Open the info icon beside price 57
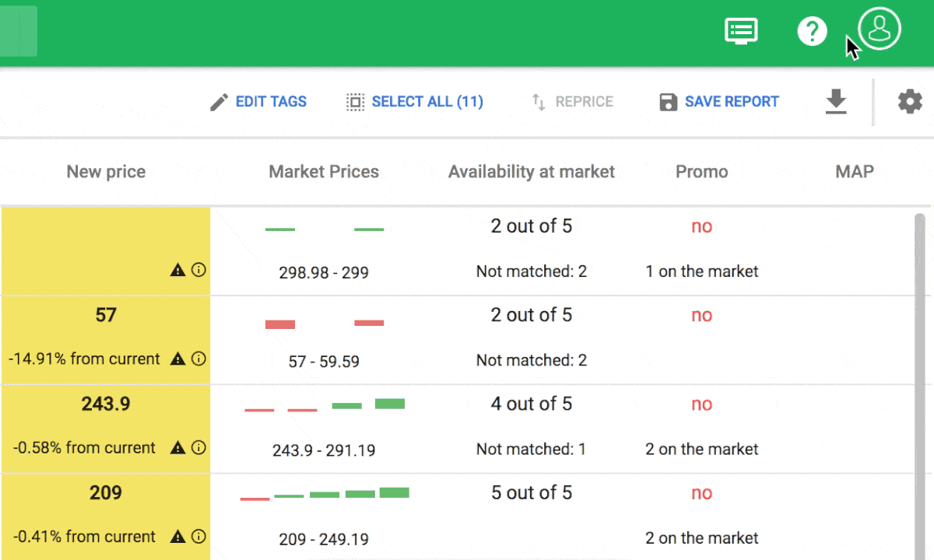 [x=199, y=359]
